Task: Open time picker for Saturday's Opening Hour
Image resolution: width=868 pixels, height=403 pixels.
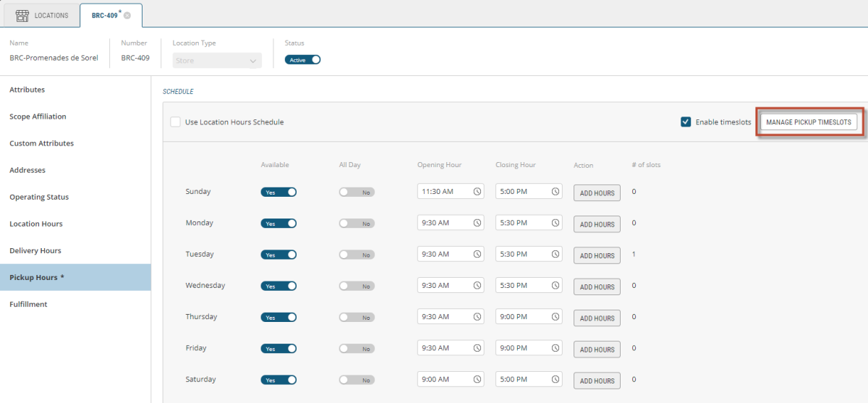Action: pos(477,379)
